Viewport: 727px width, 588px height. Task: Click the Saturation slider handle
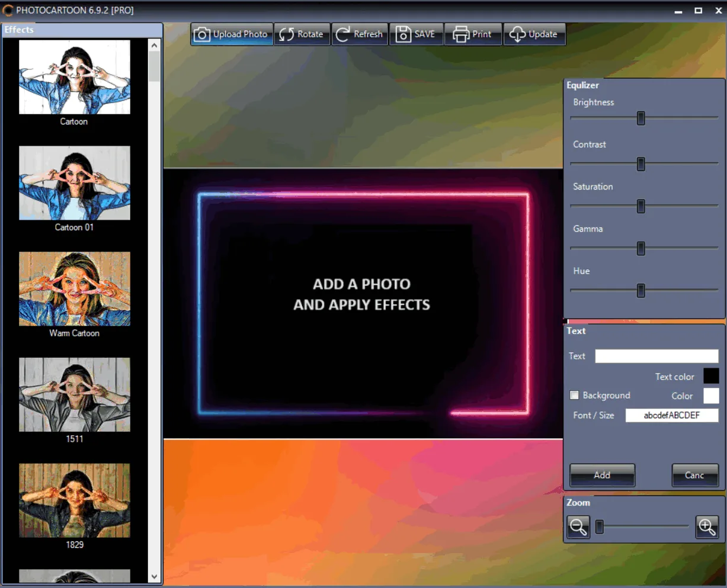click(640, 206)
